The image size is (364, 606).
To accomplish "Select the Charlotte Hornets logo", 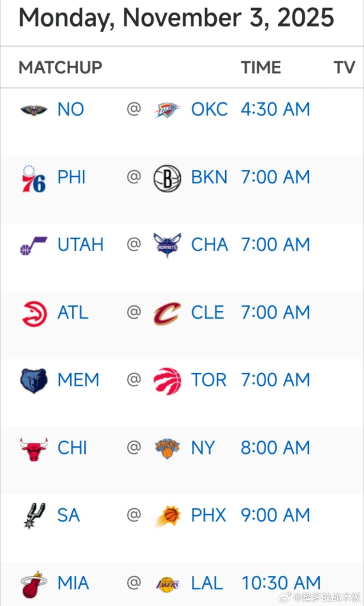I will pos(167,244).
